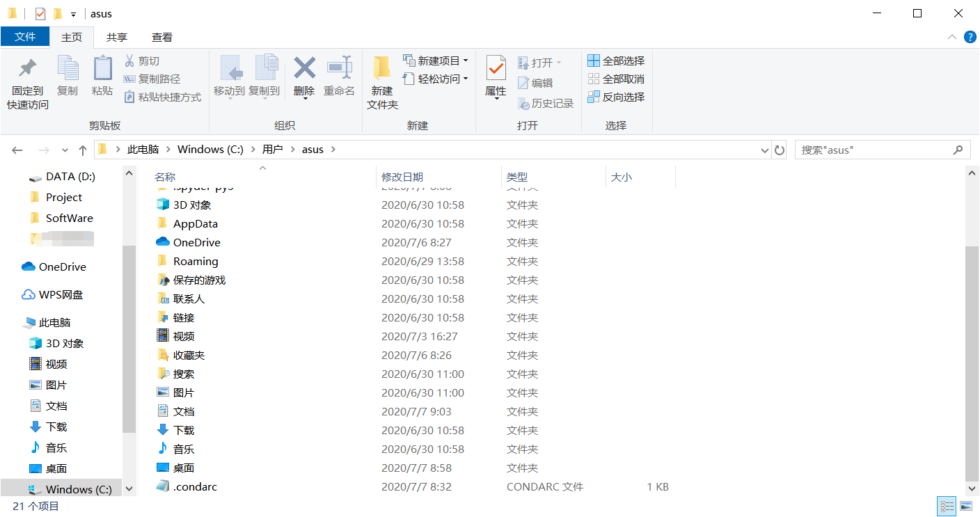Click the Delete X icon
Viewport: 980px width, 517px height.
click(x=304, y=68)
